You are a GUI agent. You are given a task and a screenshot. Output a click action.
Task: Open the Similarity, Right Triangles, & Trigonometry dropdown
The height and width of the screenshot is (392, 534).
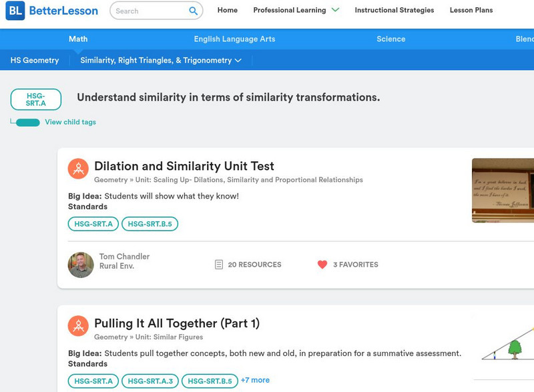(x=160, y=60)
